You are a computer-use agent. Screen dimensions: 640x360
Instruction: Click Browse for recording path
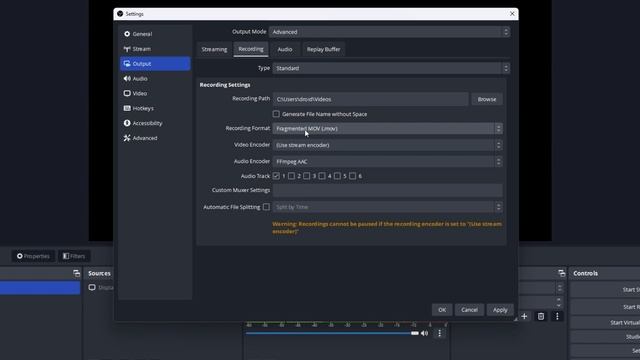tap(487, 99)
